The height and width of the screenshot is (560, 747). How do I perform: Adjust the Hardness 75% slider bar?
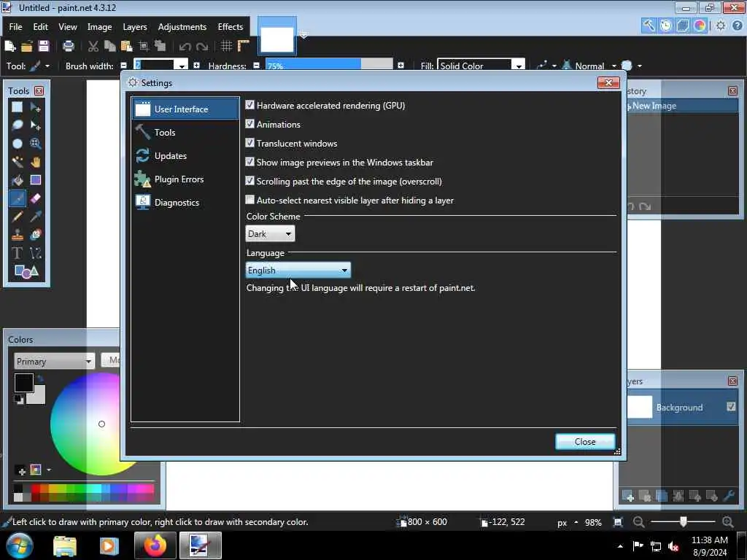(329, 65)
